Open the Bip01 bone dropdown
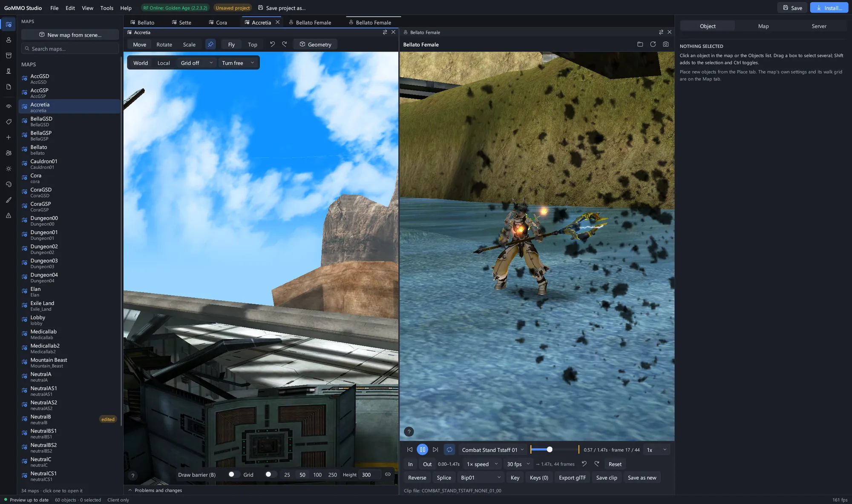The height and width of the screenshot is (504, 852). [x=481, y=478]
